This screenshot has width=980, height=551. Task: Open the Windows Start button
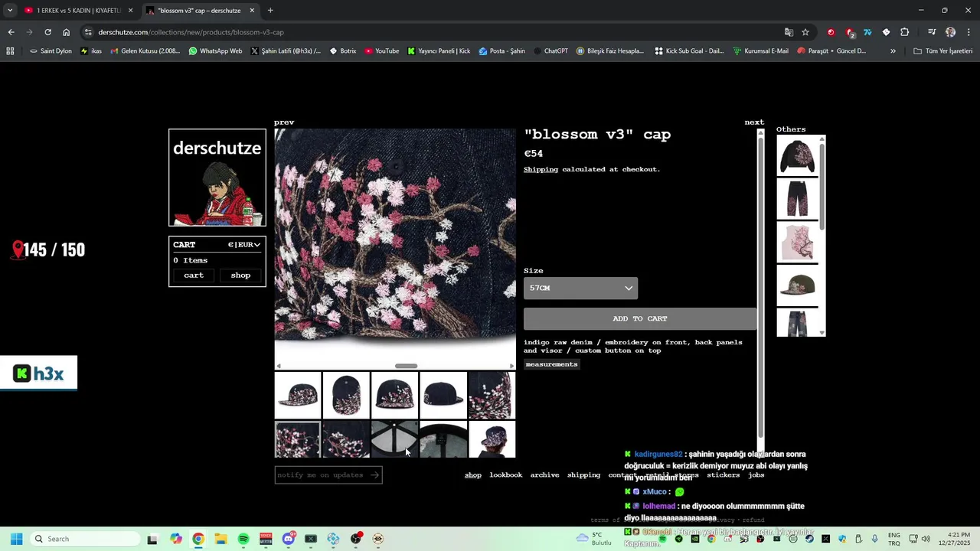16,539
